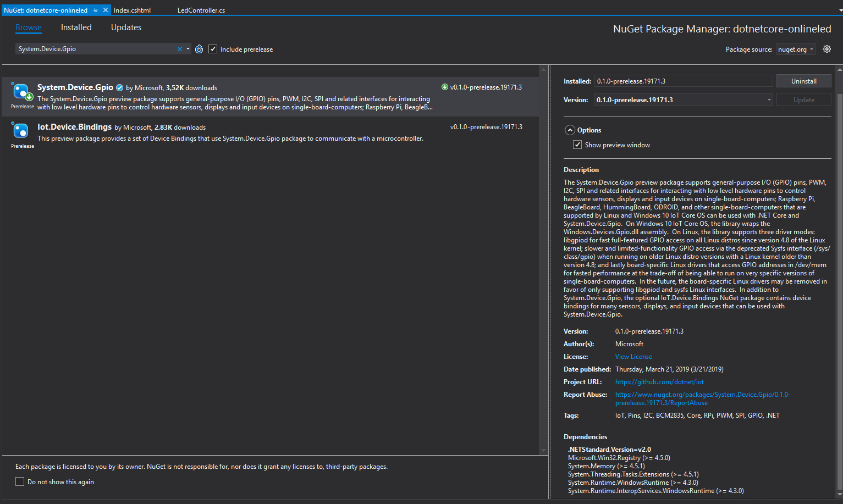Viewport: 843px width, 504px height.
Task: Open the Version selection dropdown
Action: click(769, 100)
